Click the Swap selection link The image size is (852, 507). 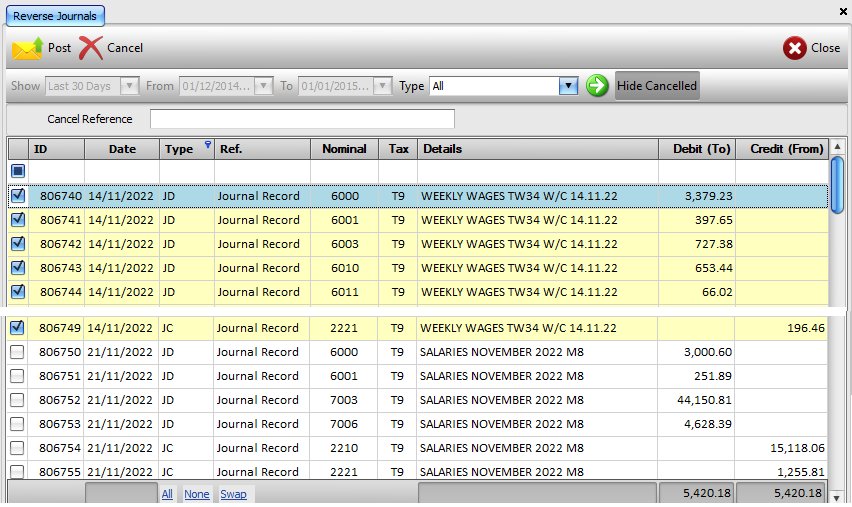[x=233, y=494]
